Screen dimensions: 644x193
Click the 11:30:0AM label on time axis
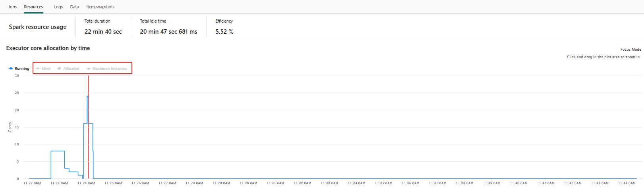(248, 183)
